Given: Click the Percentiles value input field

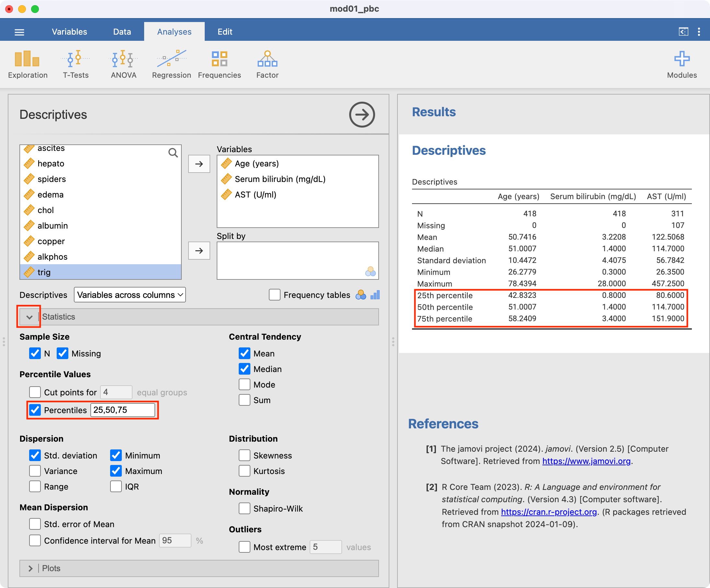Looking at the screenshot, I should tap(122, 410).
